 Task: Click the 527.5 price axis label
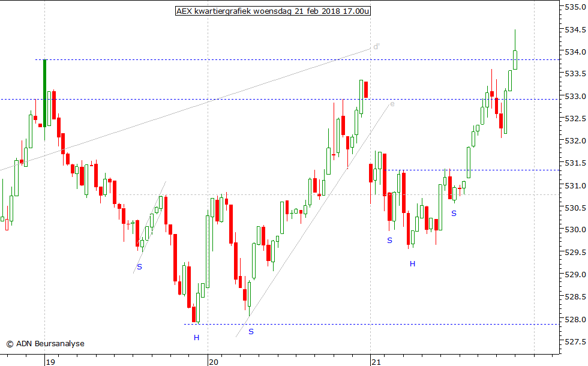(x=575, y=341)
